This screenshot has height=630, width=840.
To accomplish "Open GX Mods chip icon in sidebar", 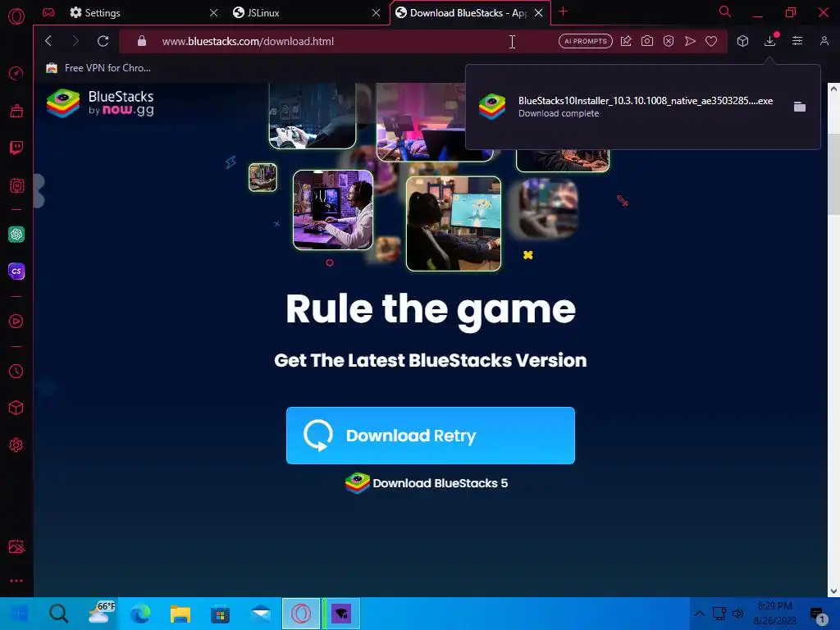I will click(x=16, y=185).
